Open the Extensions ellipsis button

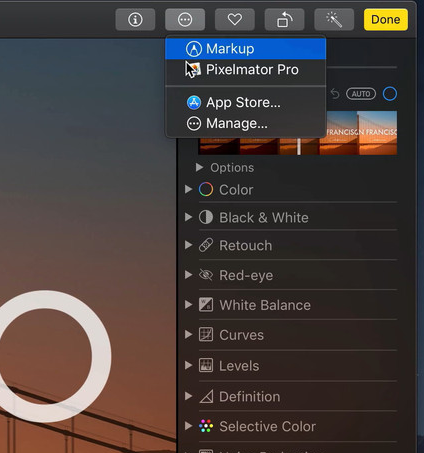coord(185,20)
